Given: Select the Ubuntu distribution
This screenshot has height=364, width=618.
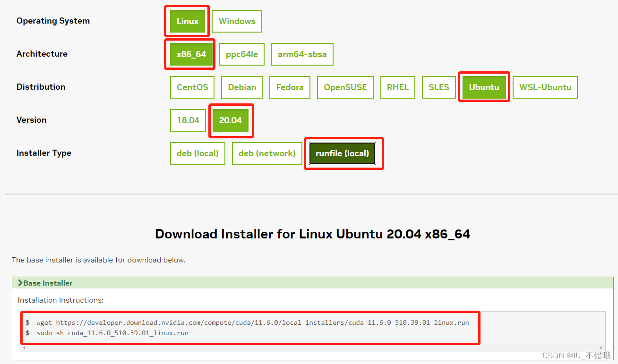Looking at the screenshot, I should pos(484,87).
